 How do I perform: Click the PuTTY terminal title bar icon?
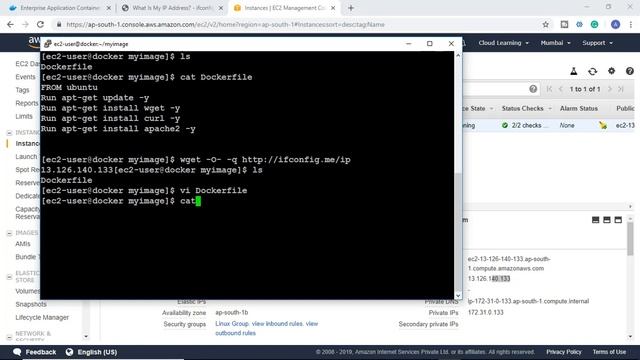click(x=48, y=44)
